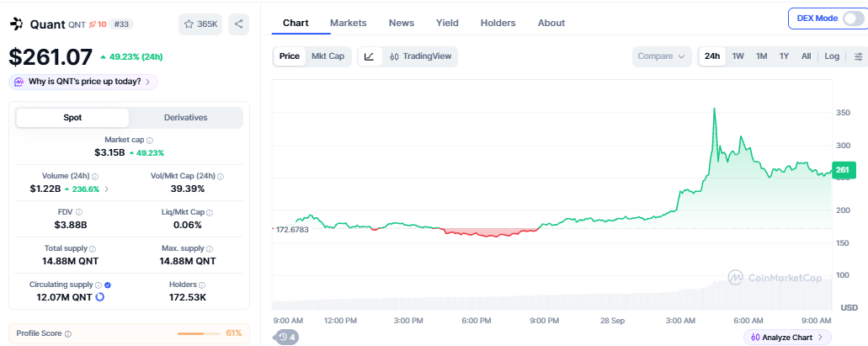
Task: Click the Market cap info icon
Action: point(150,141)
